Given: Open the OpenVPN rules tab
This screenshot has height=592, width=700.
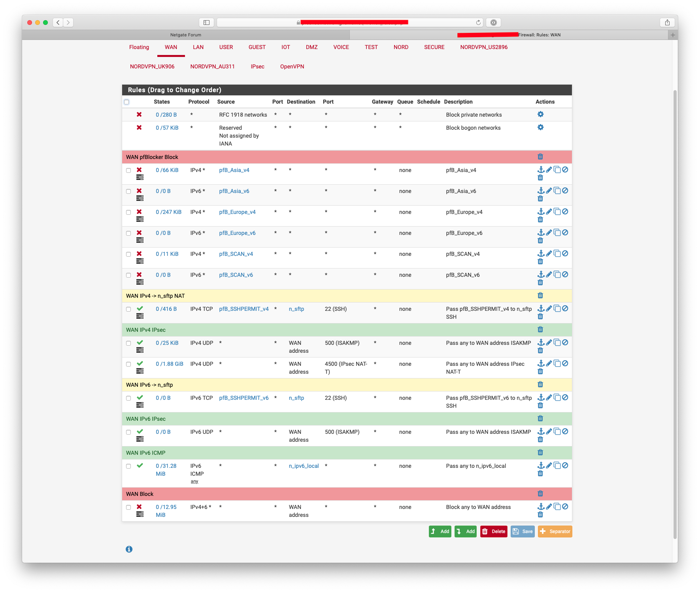Looking at the screenshot, I should [x=292, y=66].
